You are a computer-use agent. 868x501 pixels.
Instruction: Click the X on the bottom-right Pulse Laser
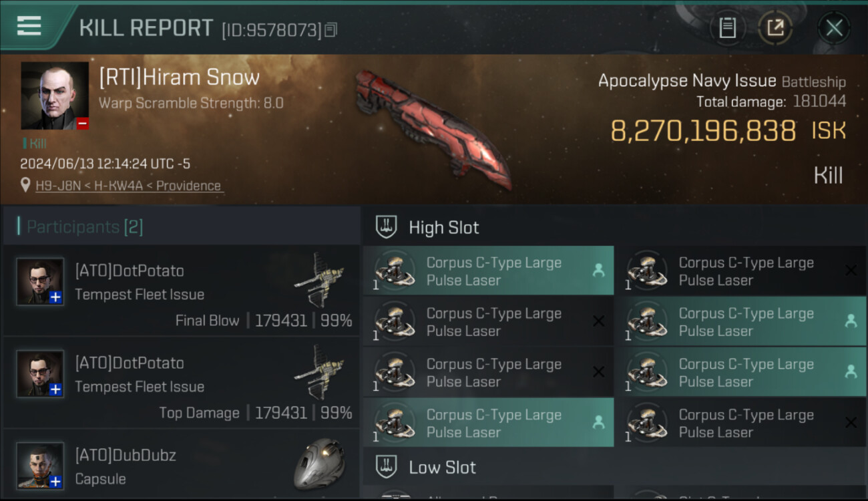[851, 423]
